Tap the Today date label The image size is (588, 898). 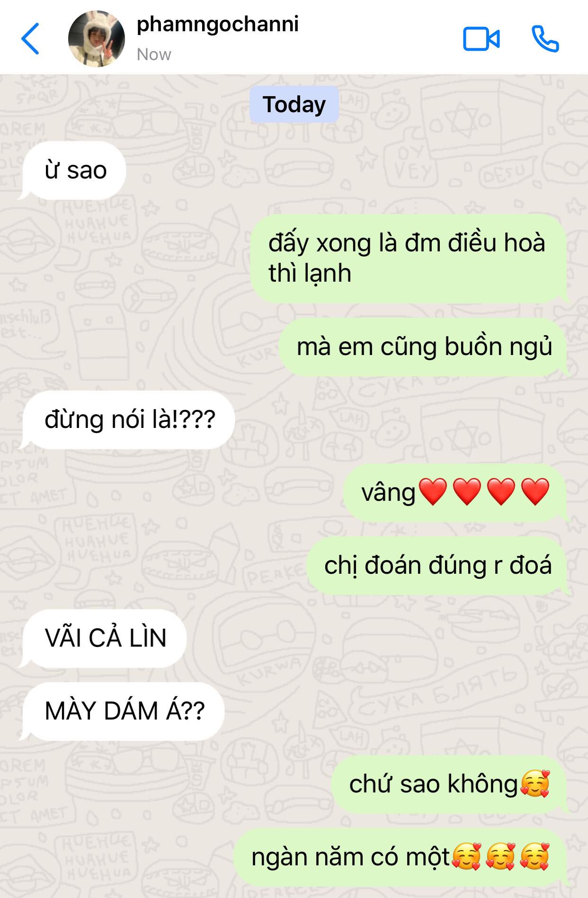coord(294,105)
